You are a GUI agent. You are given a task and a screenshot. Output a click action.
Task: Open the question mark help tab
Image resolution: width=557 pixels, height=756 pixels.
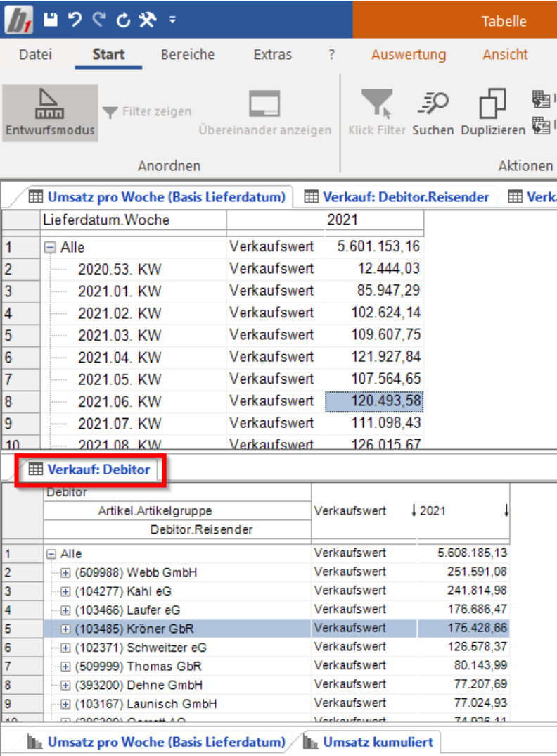[331, 55]
